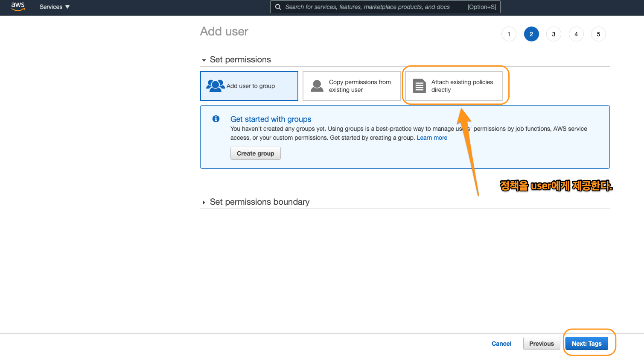
Task: Open the Learn more link
Action: [x=432, y=138]
